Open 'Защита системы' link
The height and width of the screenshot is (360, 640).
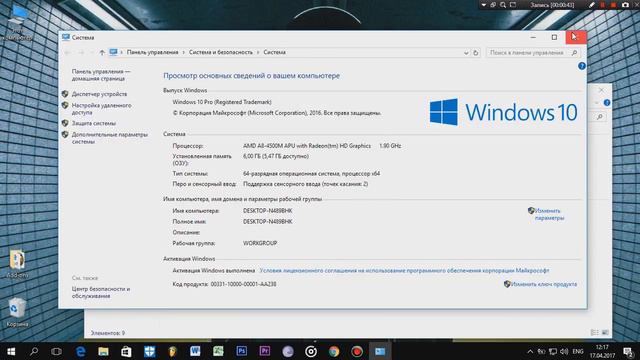(x=93, y=123)
